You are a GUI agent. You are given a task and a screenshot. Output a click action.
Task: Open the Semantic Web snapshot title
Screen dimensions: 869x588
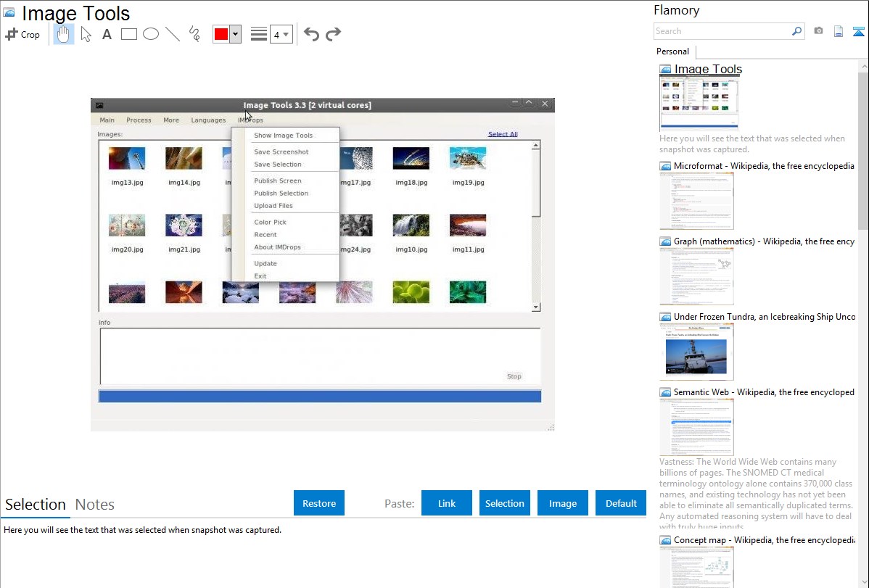pyautogui.click(x=764, y=392)
